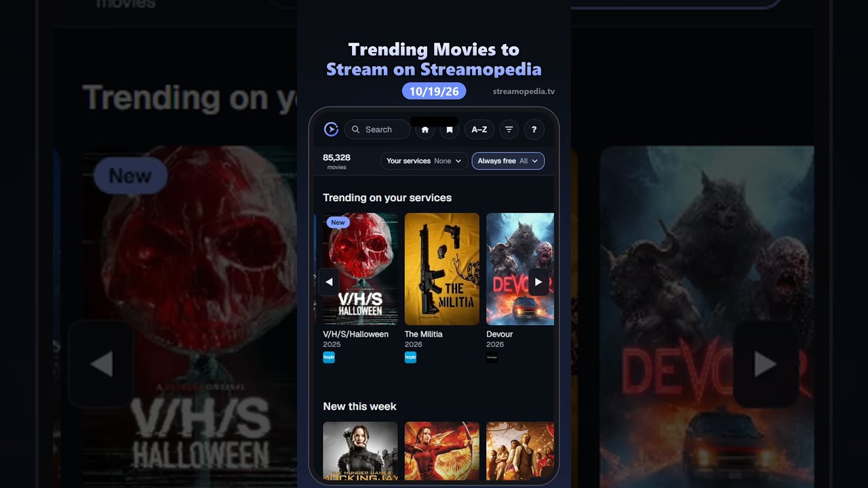Click the hoopla icon under V/H/S/Halloween

tap(329, 357)
